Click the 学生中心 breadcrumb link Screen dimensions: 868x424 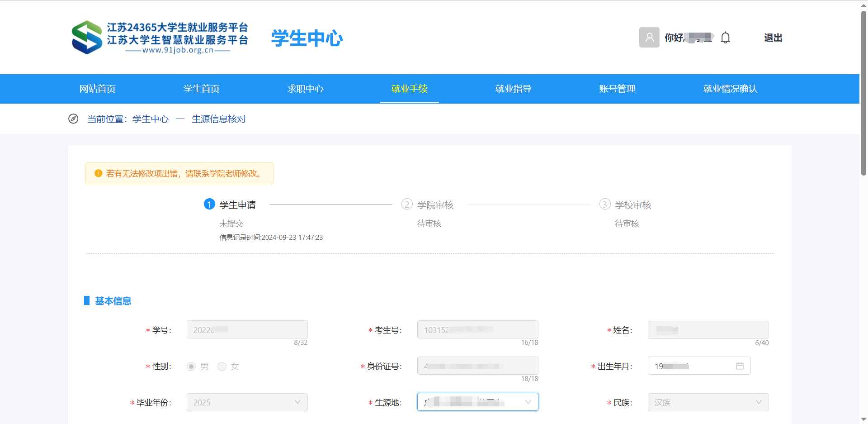(151, 119)
